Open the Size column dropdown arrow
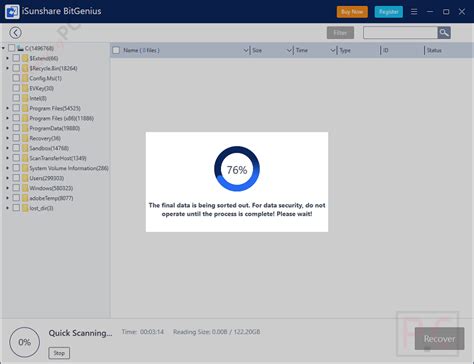Viewport: 474px width, 364px height. 289,51
